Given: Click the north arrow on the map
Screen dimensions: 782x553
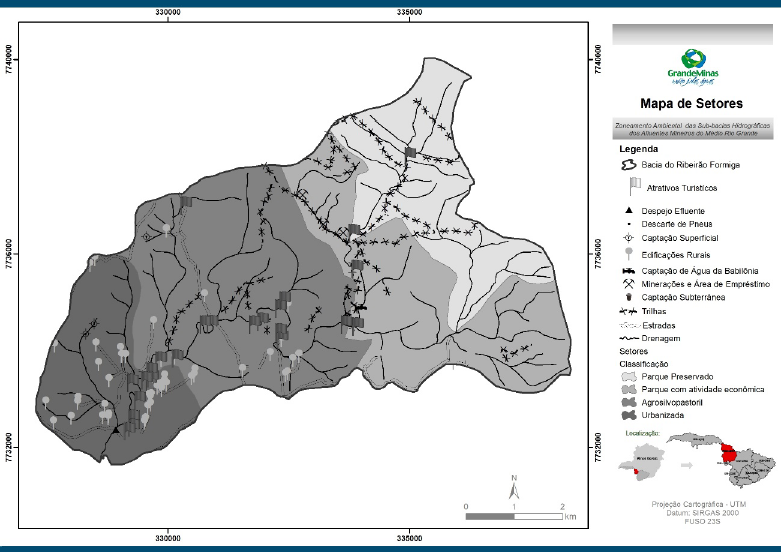Looking at the screenshot, I should [514, 489].
